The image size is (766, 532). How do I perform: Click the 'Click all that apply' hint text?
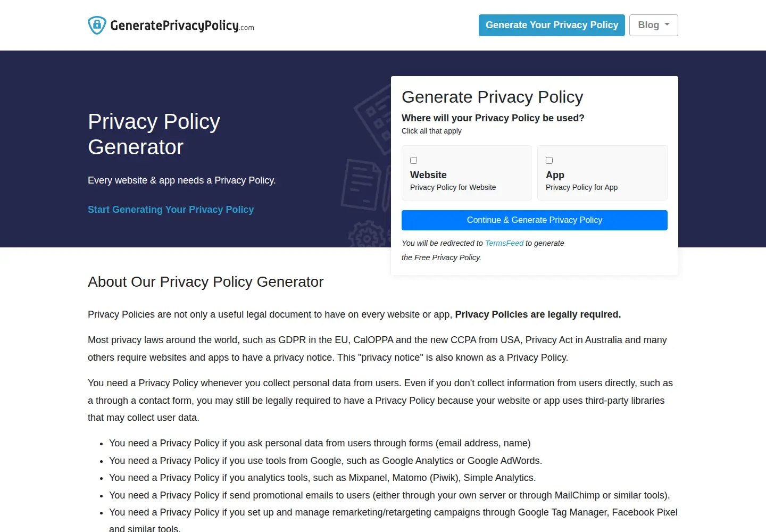click(431, 131)
